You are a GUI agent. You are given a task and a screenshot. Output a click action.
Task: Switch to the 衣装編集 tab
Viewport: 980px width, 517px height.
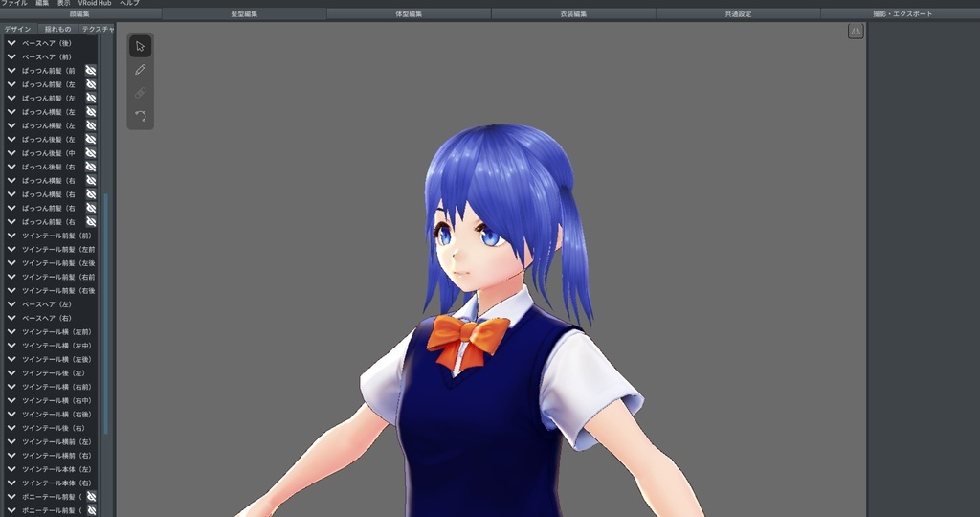click(x=574, y=13)
